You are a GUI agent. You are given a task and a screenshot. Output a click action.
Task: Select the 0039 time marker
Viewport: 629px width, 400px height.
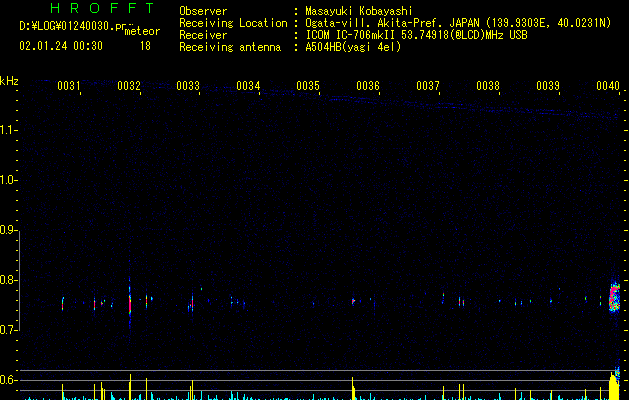coord(548,85)
